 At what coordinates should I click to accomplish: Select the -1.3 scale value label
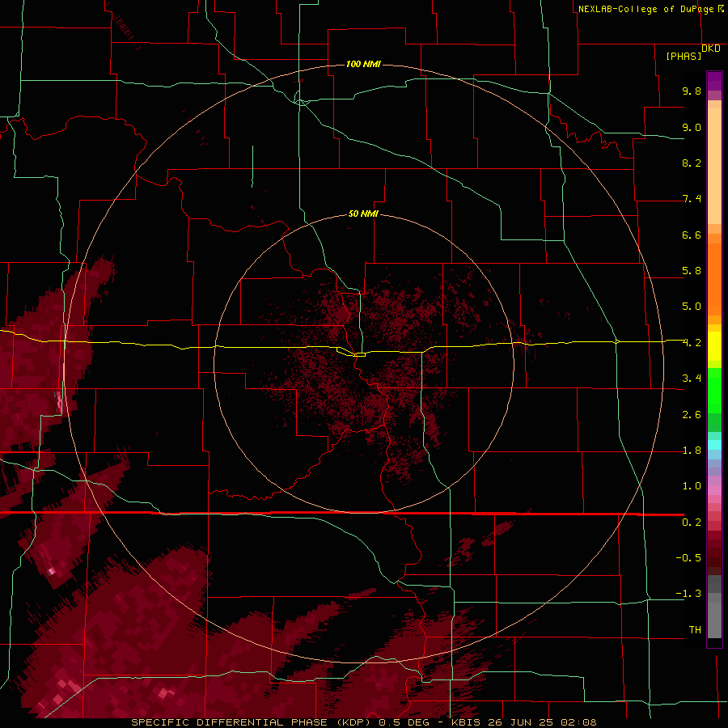[x=688, y=594]
